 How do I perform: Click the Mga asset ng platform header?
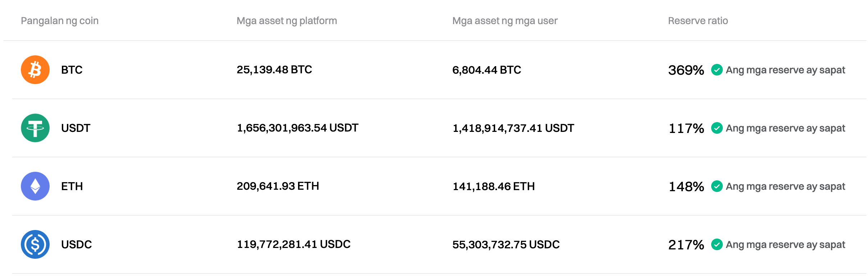(287, 21)
